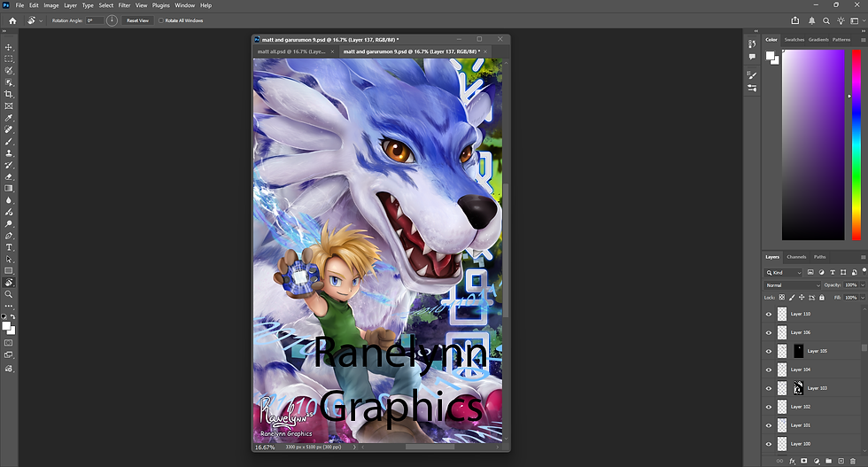Hide Layer 102 with its eye icon
The image size is (868, 467).
point(769,407)
